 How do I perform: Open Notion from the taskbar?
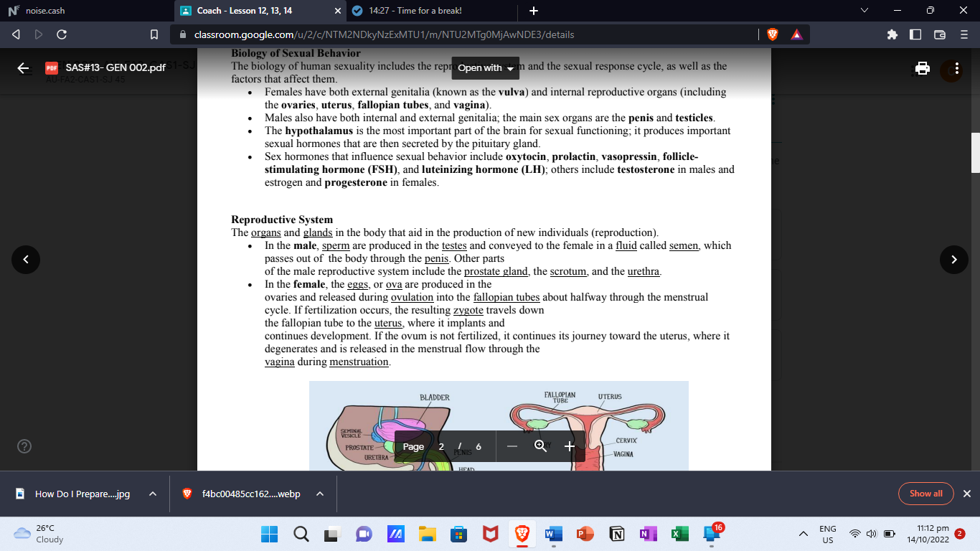pos(616,534)
